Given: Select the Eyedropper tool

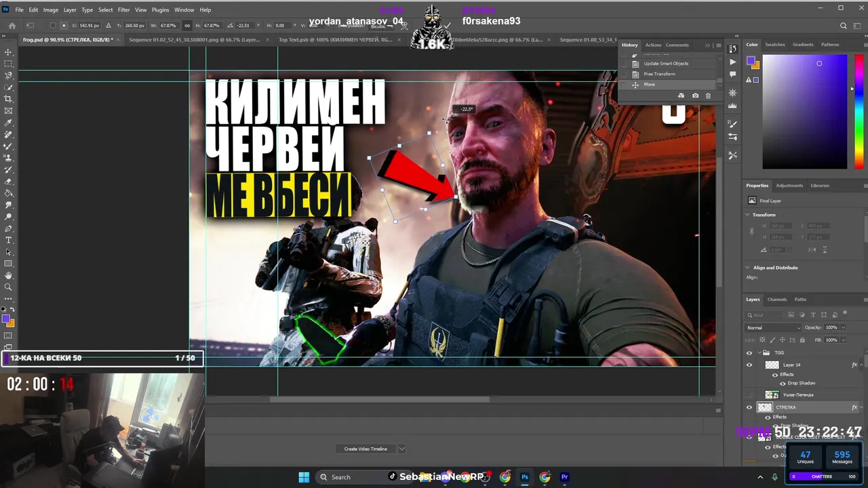Looking at the screenshot, I should [8, 123].
